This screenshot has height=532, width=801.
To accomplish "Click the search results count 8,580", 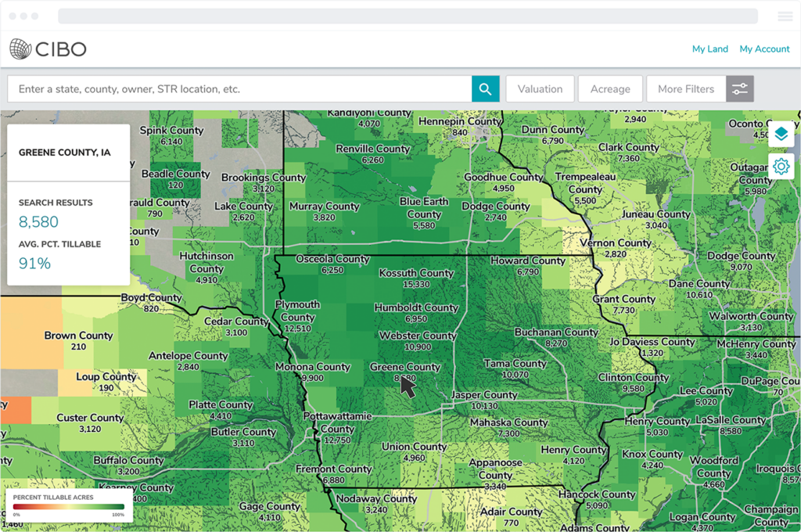I will pos(38,221).
